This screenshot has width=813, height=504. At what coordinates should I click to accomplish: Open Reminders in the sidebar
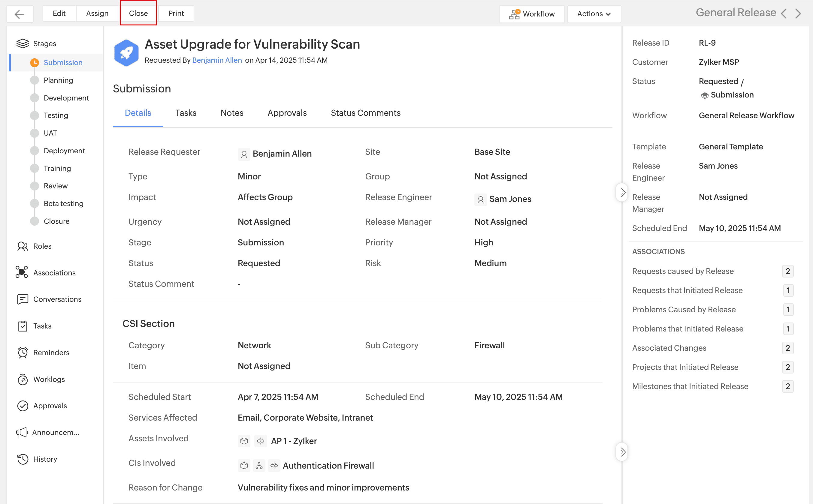tap(51, 352)
